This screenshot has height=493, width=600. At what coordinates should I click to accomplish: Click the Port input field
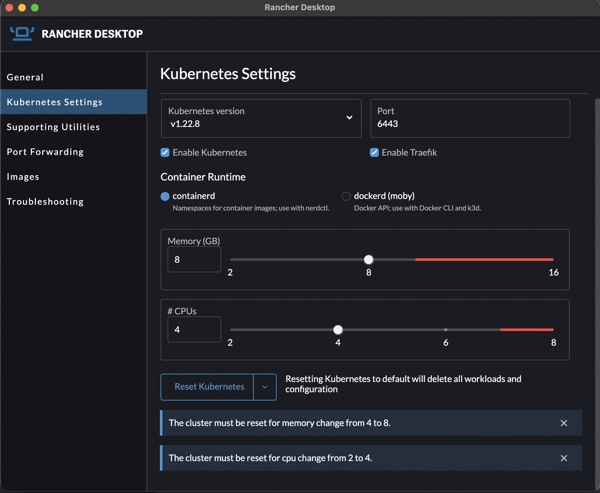(x=470, y=118)
